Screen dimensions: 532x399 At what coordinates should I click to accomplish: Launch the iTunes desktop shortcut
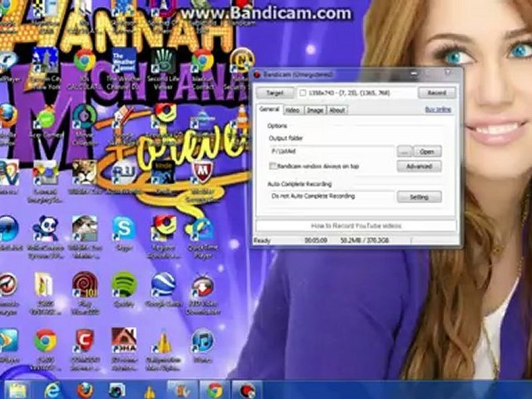click(x=202, y=341)
